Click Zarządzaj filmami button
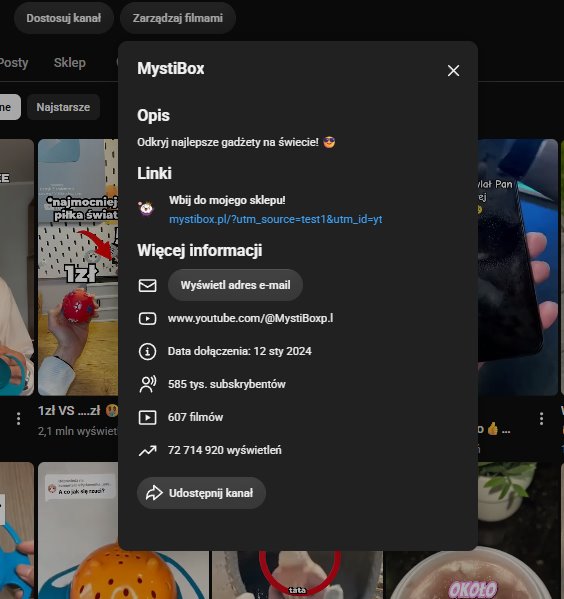564x599 pixels. tap(178, 18)
